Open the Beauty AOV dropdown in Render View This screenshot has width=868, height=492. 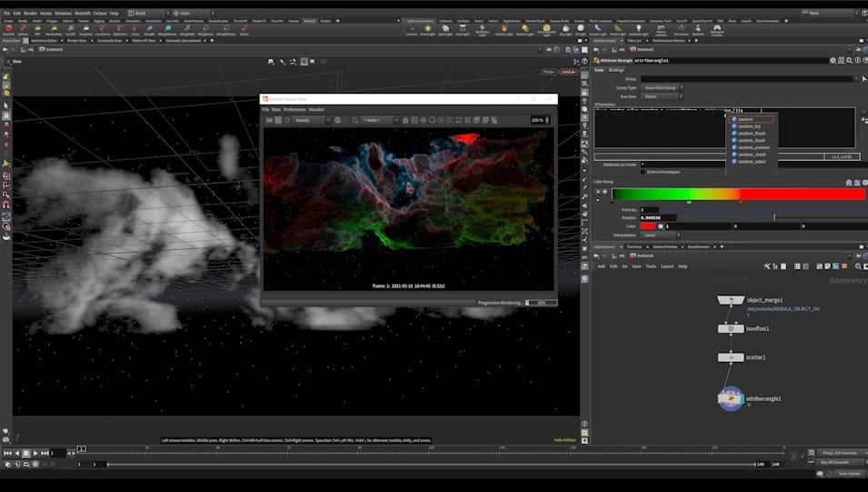coord(312,120)
